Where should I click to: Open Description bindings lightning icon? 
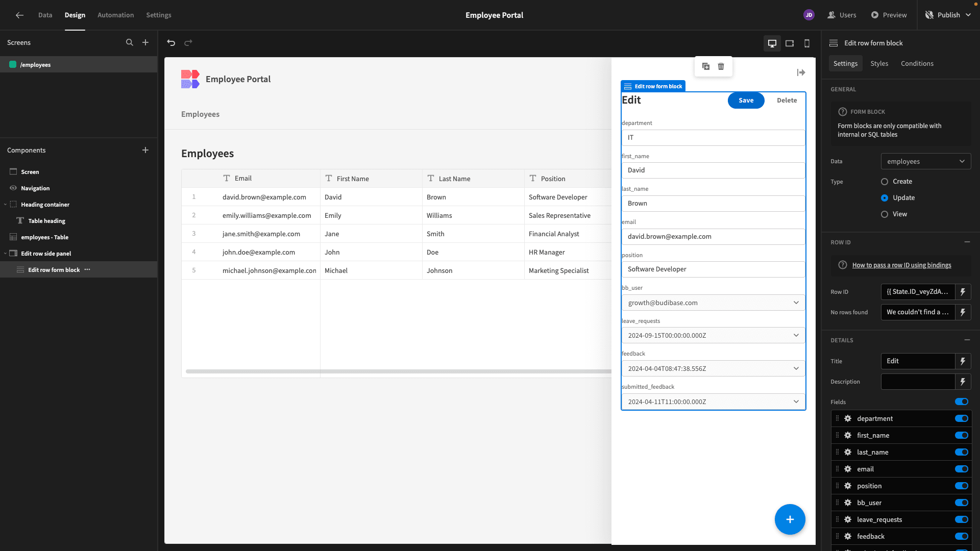pyautogui.click(x=963, y=382)
